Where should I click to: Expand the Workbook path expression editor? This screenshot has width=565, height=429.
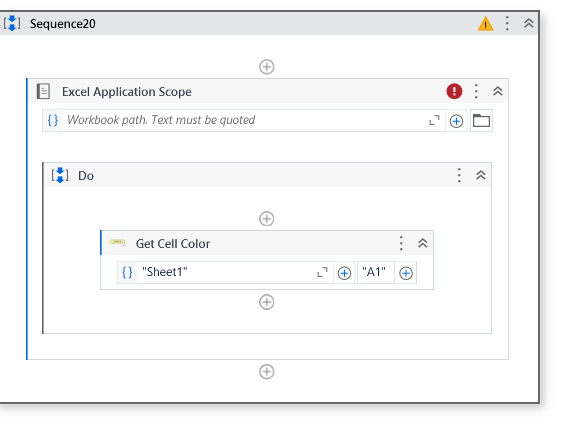(434, 120)
